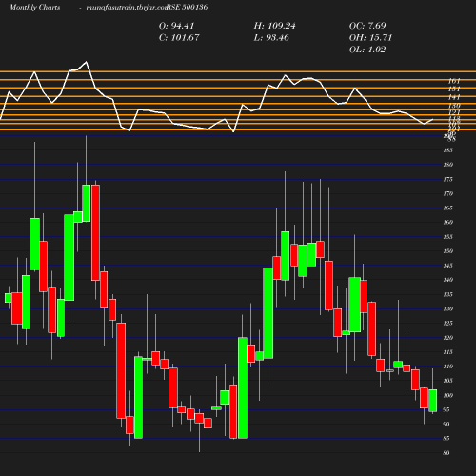Select the close value "C: 101.67"
The width and height of the screenshot is (476, 476).
(179, 37)
